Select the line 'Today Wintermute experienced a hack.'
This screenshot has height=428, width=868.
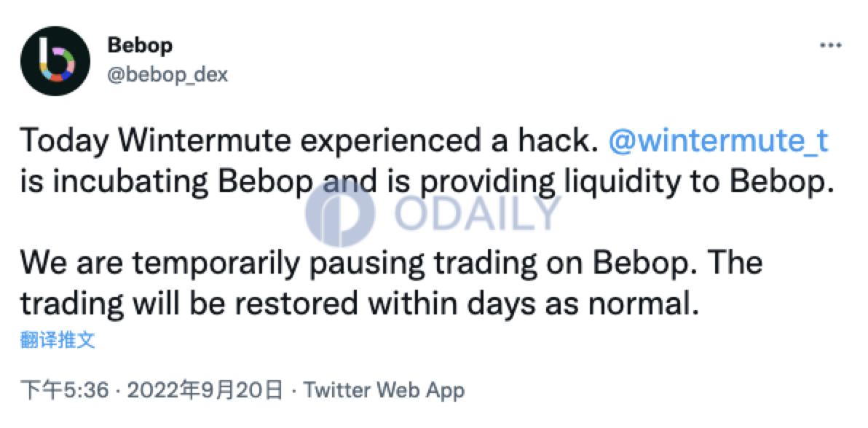pyautogui.click(x=310, y=142)
